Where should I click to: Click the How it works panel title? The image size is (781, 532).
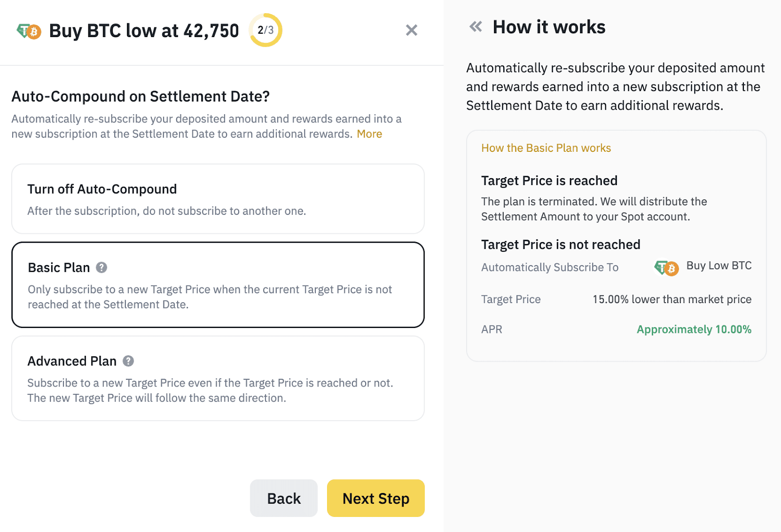tap(549, 27)
